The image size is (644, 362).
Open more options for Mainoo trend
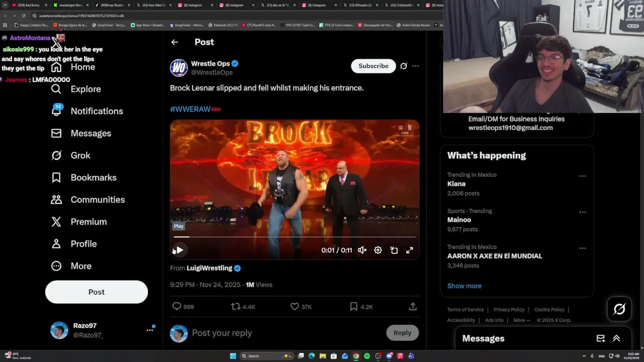tap(583, 212)
